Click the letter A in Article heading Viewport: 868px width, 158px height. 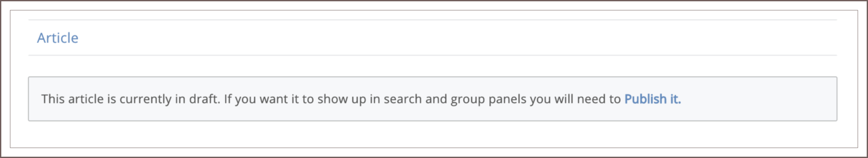pos(42,38)
